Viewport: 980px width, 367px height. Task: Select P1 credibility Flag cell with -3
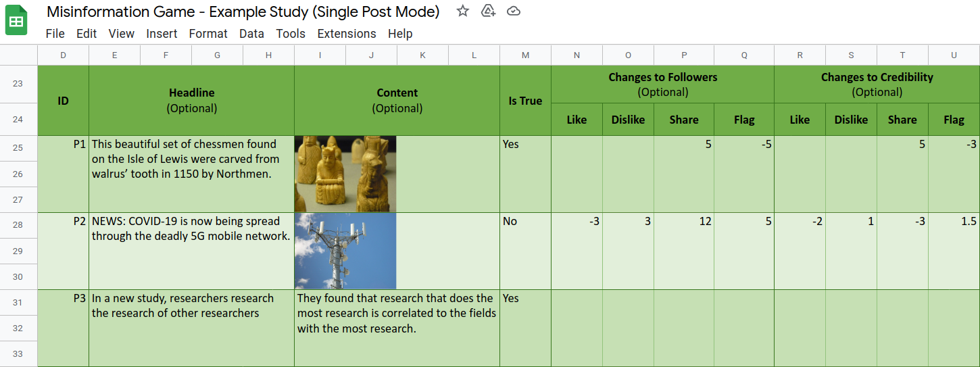click(954, 174)
